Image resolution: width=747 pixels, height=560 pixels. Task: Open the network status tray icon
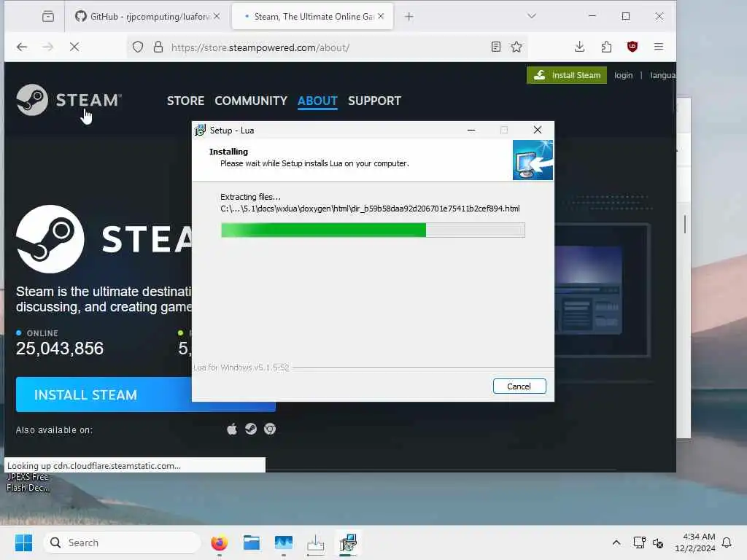tap(639, 542)
